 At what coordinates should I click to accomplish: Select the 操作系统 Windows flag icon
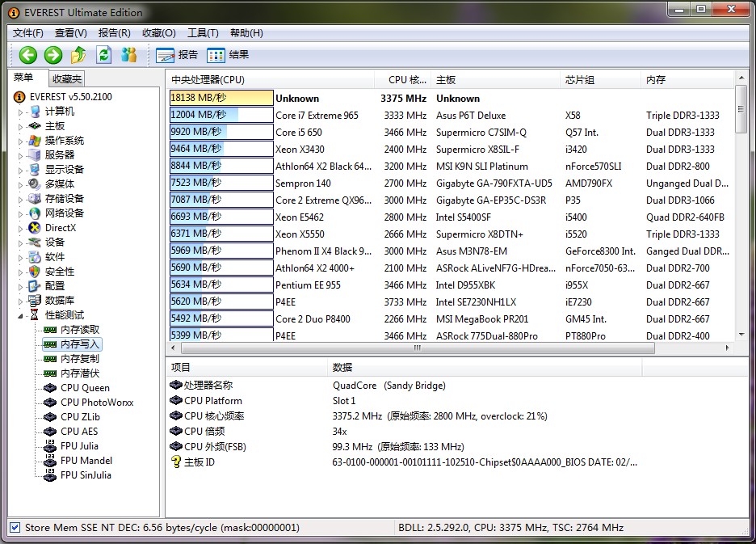point(35,141)
